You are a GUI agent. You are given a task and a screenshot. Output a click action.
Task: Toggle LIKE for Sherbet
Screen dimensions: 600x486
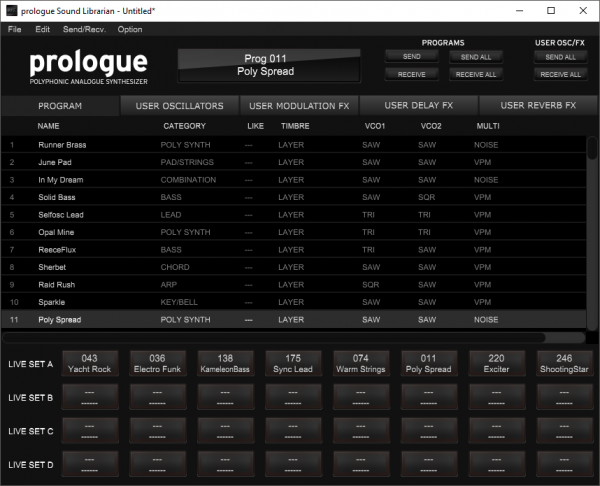click(249, 267)
